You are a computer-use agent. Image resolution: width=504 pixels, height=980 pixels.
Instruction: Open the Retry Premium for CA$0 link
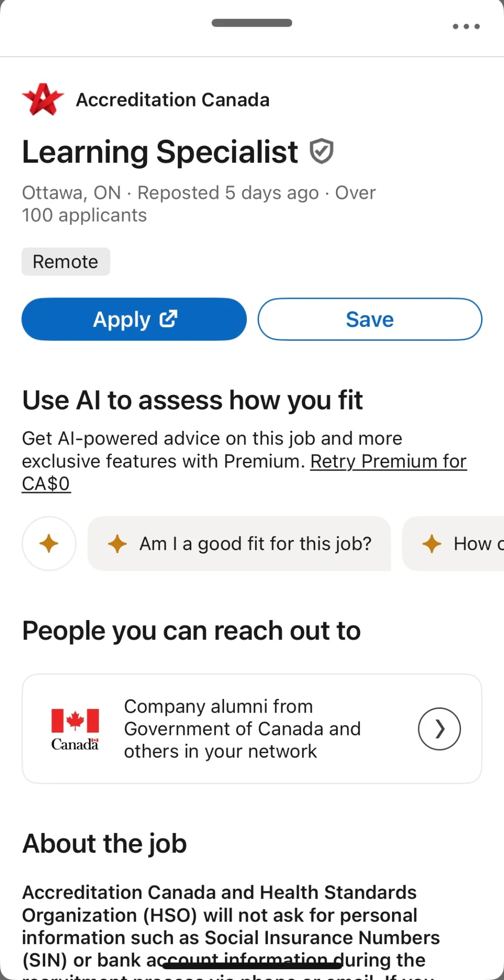pos(388,462)
